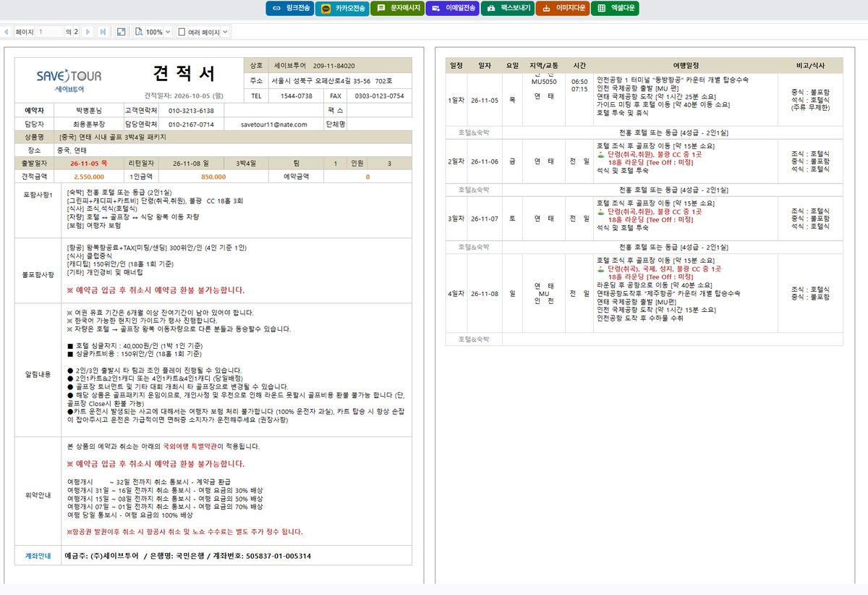The height and width of the screenshot is (595, 868).
Task: Click the page number input field
Action: click(50, 33)
